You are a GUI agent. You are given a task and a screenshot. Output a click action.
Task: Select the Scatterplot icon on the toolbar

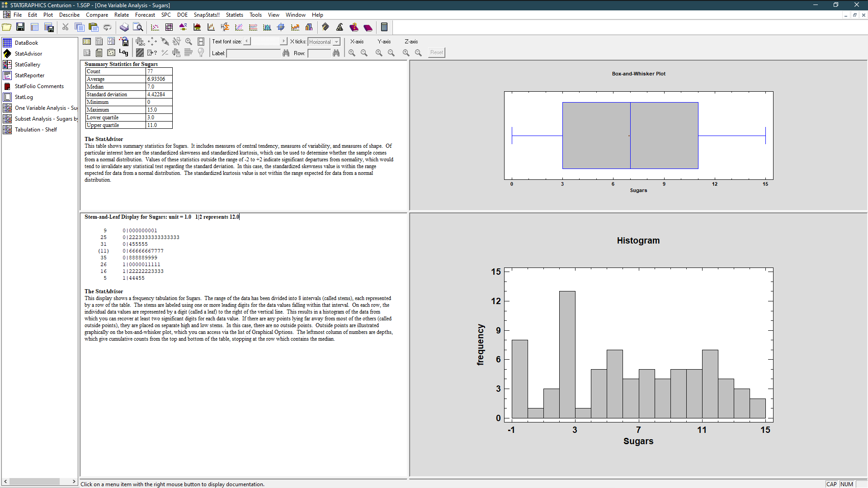(155, 27)
